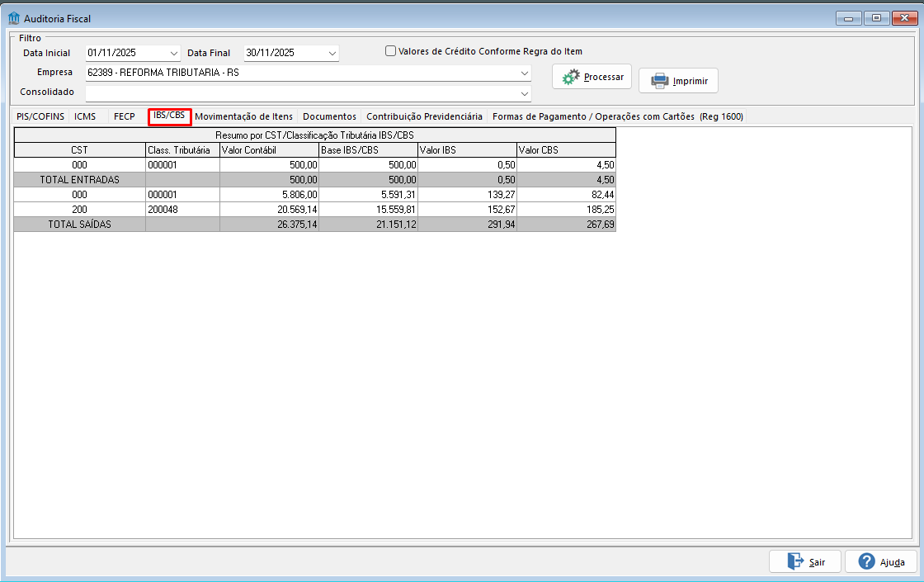Select the TOTAL SAÍDAS row label
Screen dimensions: 924x582
tap(79, 224)
